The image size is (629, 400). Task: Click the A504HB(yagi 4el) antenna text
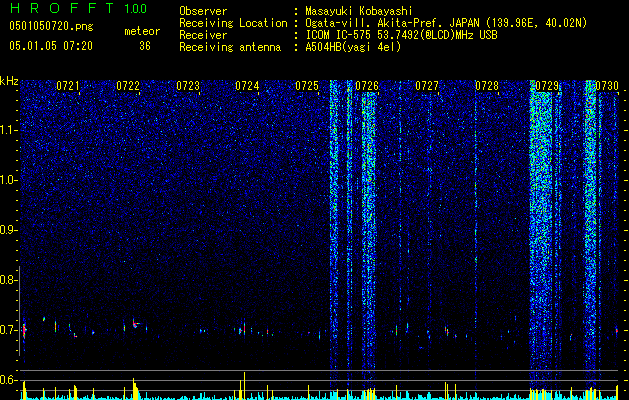pyautogui.click(x=353, y=47)
